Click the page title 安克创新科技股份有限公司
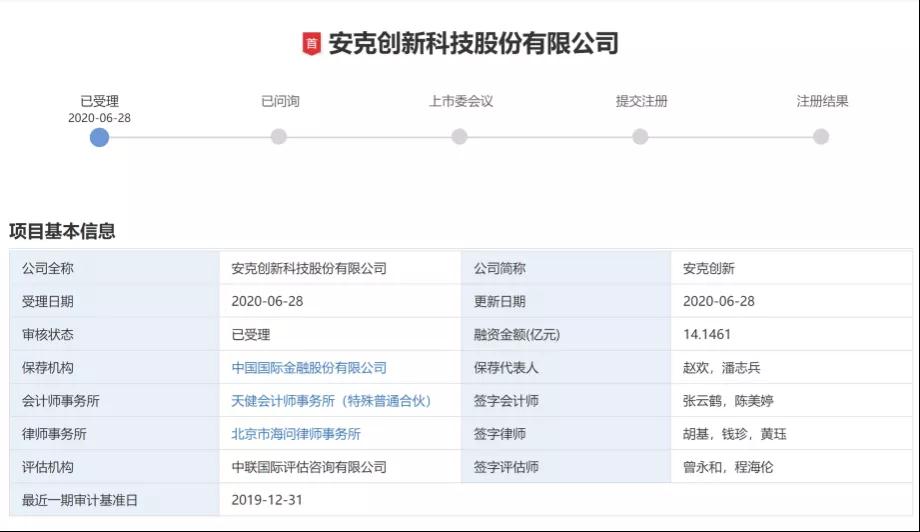The image size is (920, 532). [x=473, y=43]
